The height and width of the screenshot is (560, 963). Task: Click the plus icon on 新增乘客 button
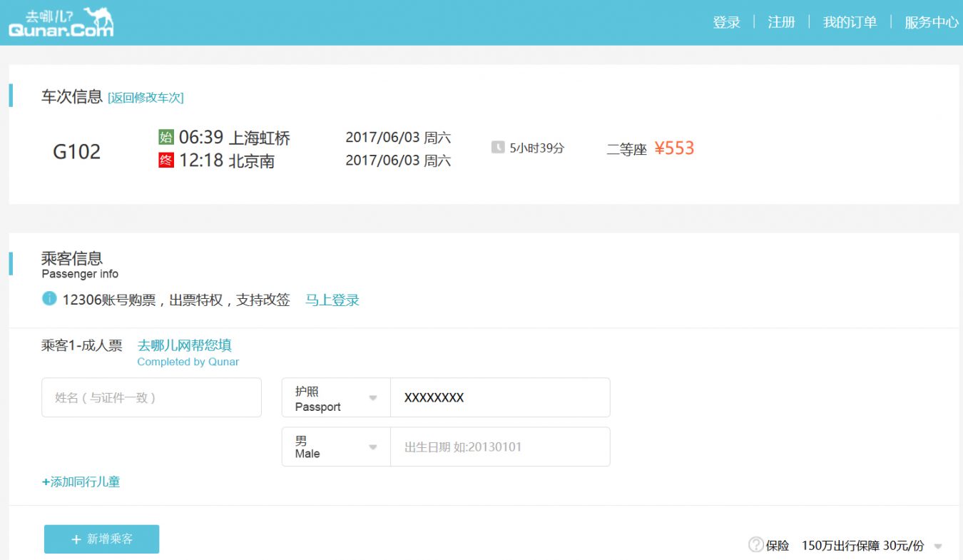(x=75, y=539)
